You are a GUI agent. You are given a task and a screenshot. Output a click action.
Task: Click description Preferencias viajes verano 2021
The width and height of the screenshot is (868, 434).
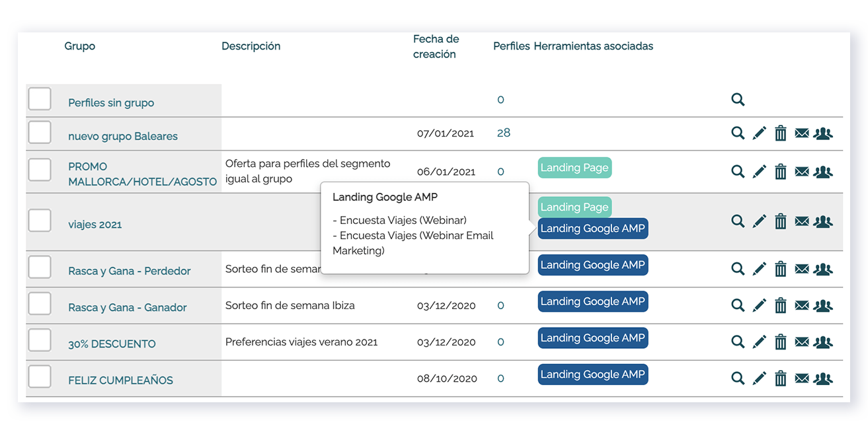tap(301, 342)
